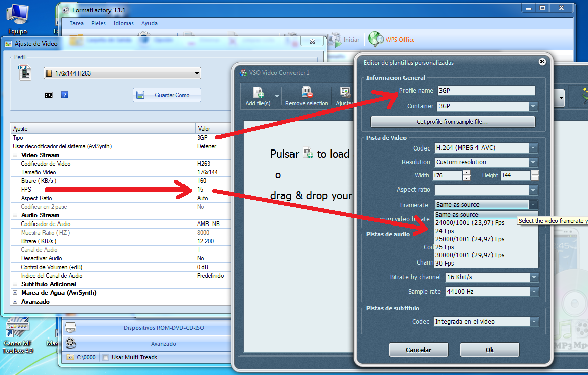The width and height of the screenshot is (588, 375).
Task: Click the Add file(s) icon in VSO Video Converter
Action: [x=259, y=92]
